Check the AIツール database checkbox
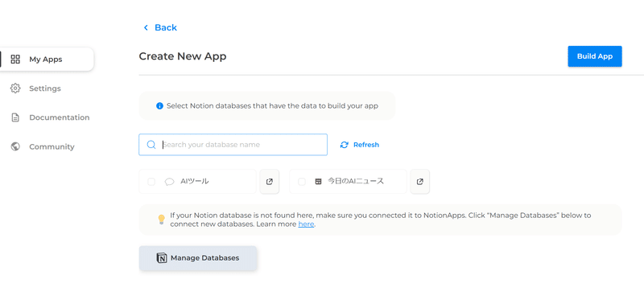The width and height of the screenshot is (644, 296). pyautogui.click(x=151, y=182)
